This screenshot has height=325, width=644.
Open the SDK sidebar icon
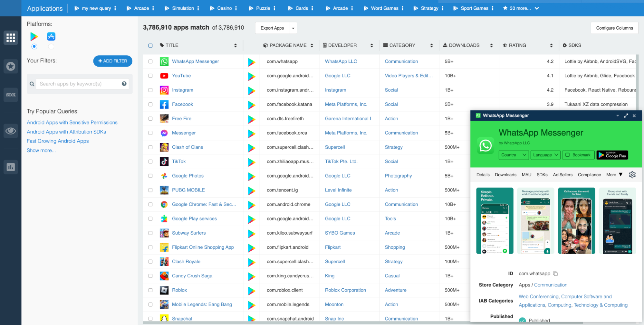point(11,95)
